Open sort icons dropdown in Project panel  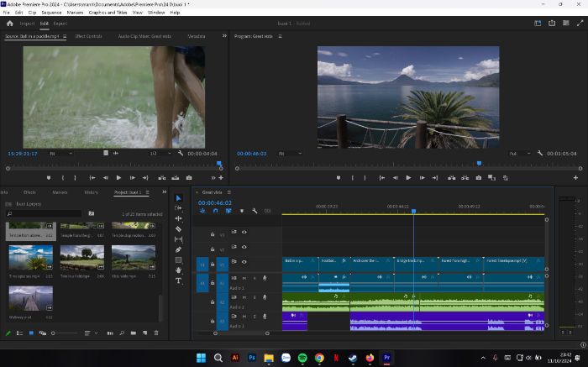click(x=90, y=333)
